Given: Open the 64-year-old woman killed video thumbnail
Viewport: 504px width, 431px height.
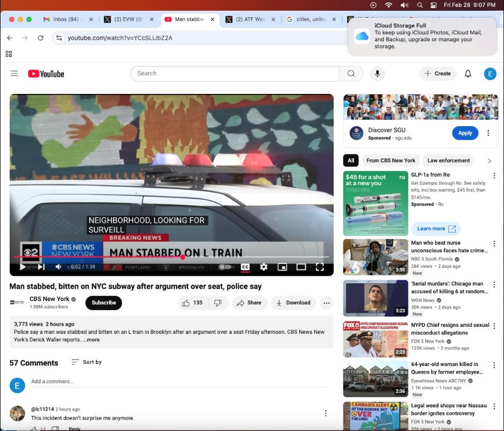Looking at the screenshot, I should pos(376,378).
